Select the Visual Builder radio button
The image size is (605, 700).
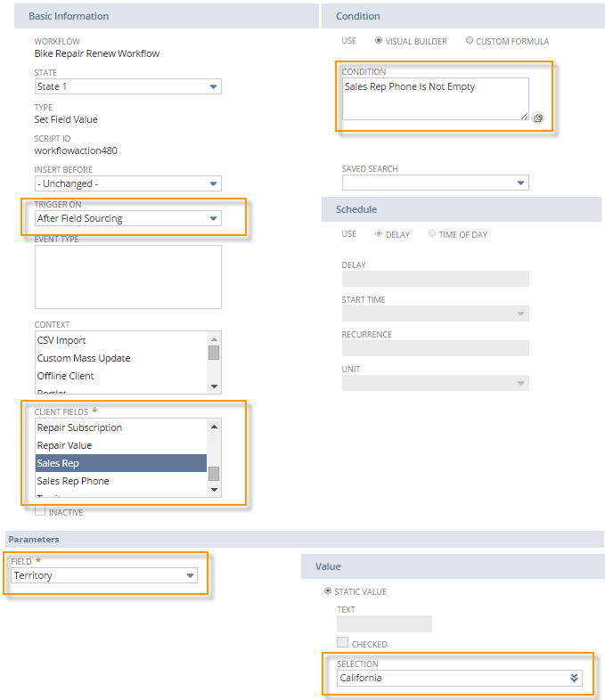pyautogui.click(x=379, y=41)
